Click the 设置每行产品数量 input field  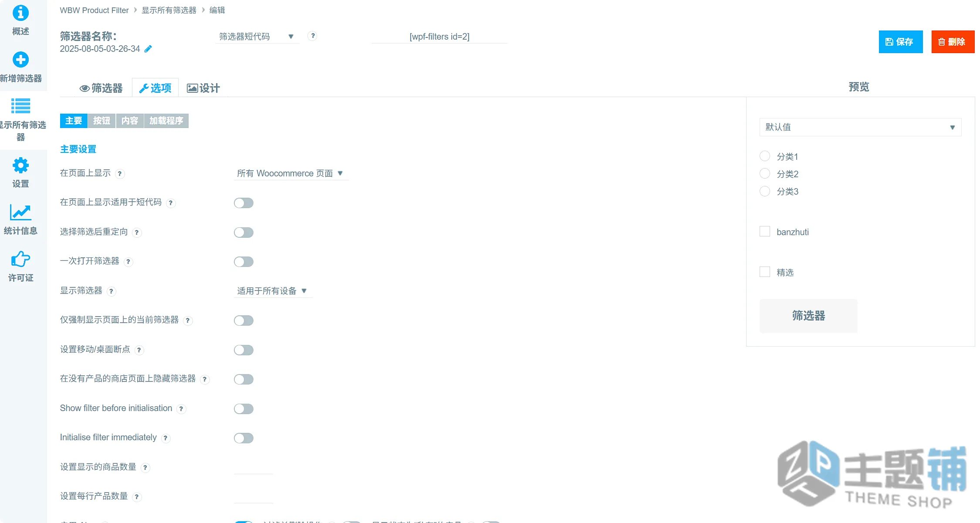[x=253, y=496]
